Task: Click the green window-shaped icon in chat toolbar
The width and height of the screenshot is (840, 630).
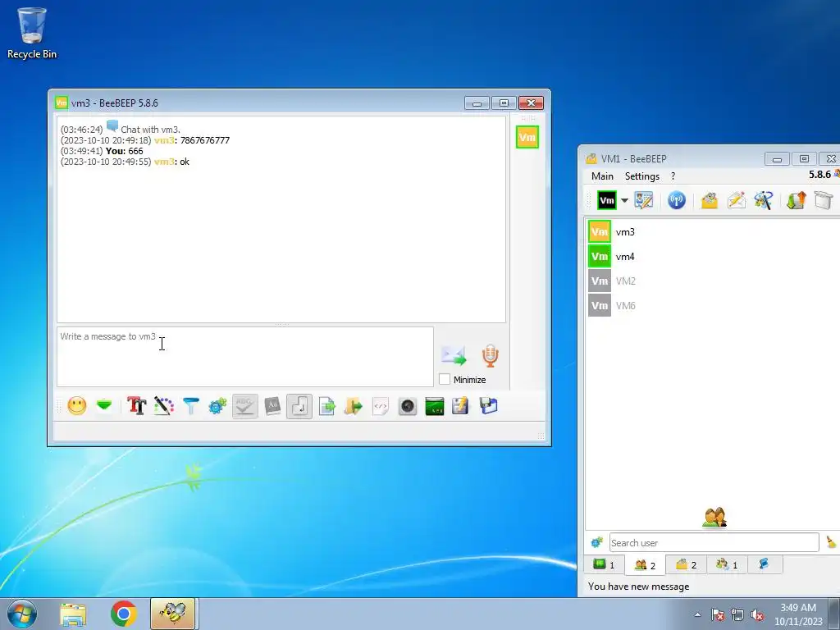Action: [x=435, y=406]
